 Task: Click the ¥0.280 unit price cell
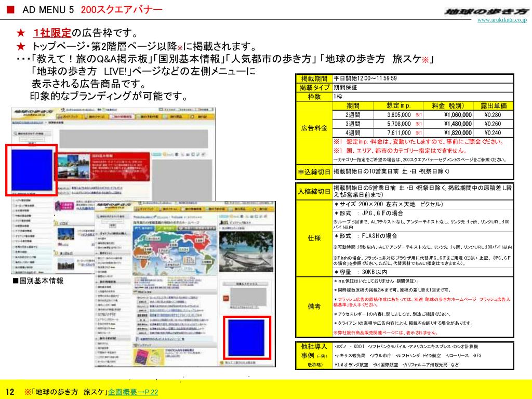click(x=493, y=115)
